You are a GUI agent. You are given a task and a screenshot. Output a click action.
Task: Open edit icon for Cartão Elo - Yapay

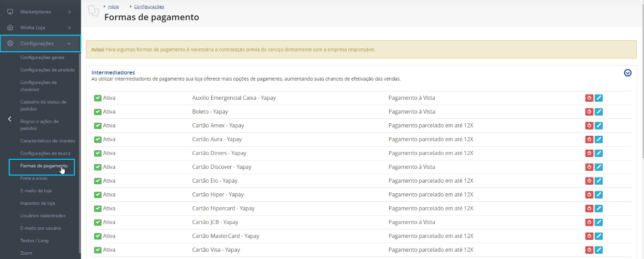click(598, 181)
